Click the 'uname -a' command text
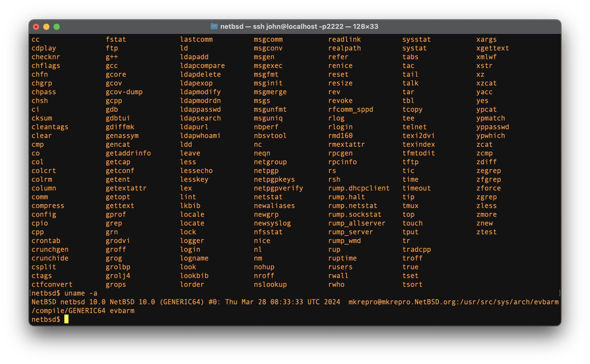The height and width of the screenshot is (364, 590). tap(81, 293)
